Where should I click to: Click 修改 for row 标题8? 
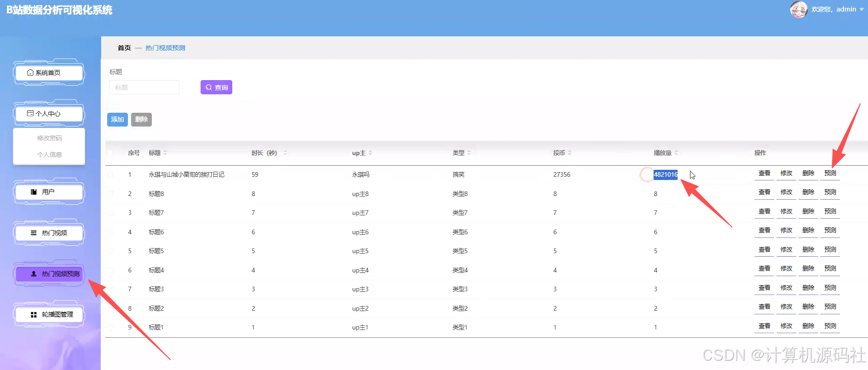[786, 192]
